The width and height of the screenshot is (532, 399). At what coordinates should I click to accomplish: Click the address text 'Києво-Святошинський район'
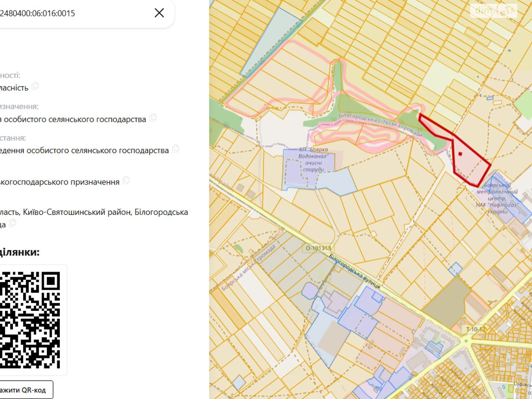point(76,212)
